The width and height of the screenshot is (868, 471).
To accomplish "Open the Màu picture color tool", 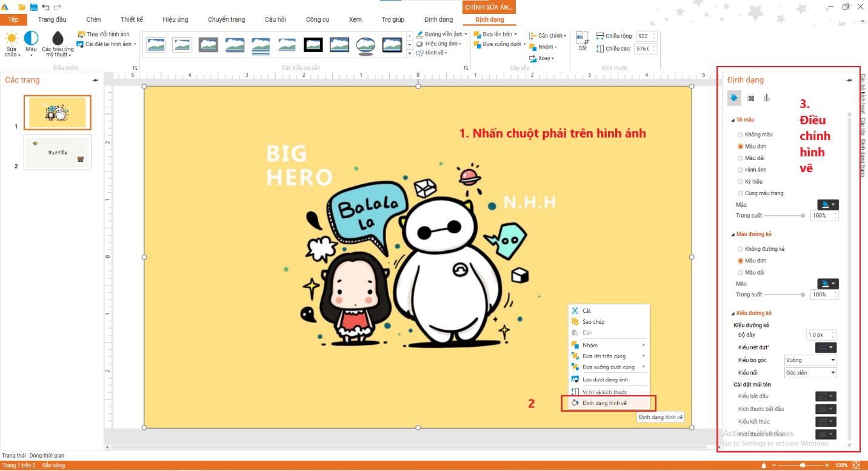I will (31, 43).
